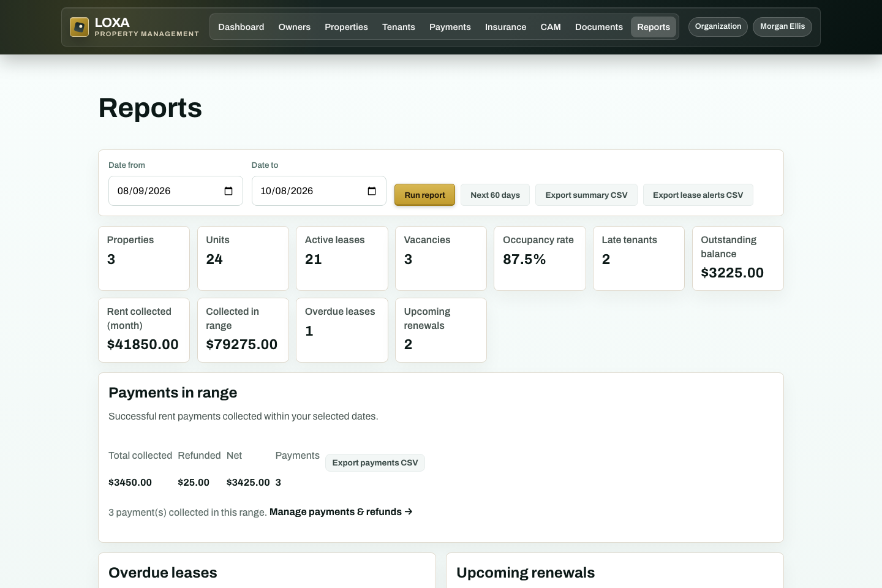The image size is (882, 588).
Task: Navigate to Documents
Action: coord(599,27)
